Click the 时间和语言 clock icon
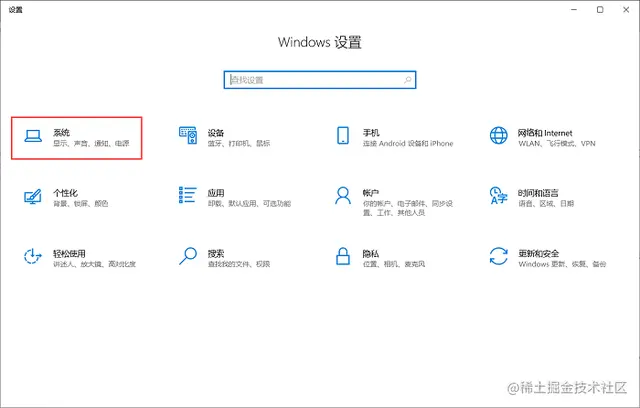640x408 pixels. (x=498, y=195)
